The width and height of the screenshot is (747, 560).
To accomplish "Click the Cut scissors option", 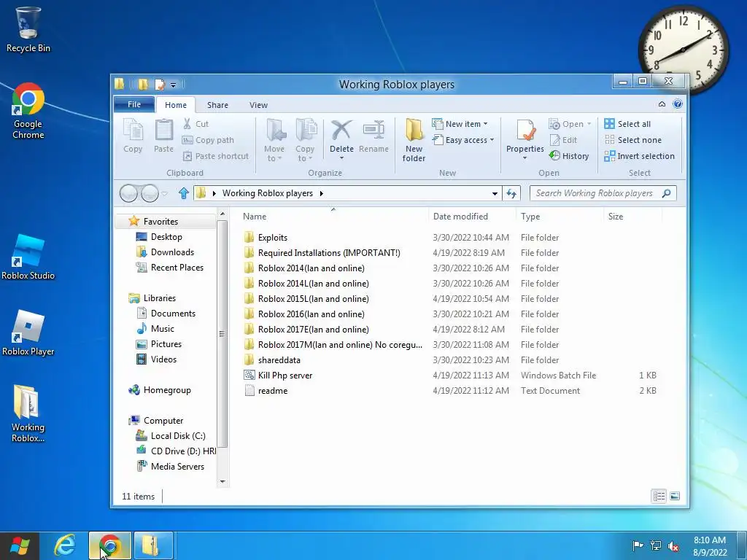I will click(196, 124).
